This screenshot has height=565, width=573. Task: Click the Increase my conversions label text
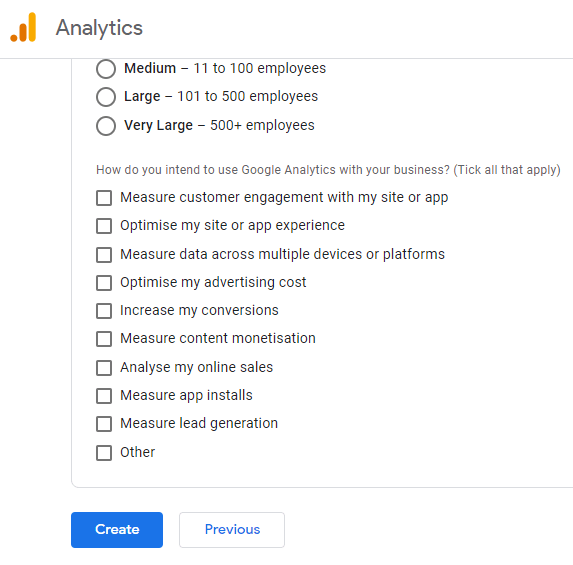199,311
